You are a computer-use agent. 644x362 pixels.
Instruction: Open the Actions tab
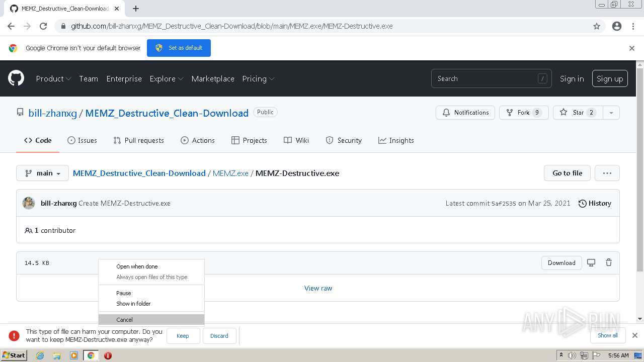point(198,140)
